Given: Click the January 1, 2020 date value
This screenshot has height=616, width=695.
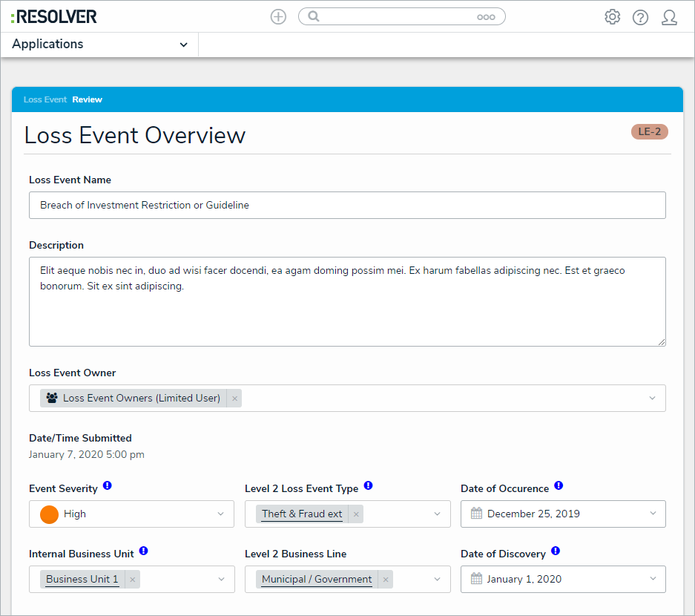Looking at the screenshot, I should pos(524,579).
